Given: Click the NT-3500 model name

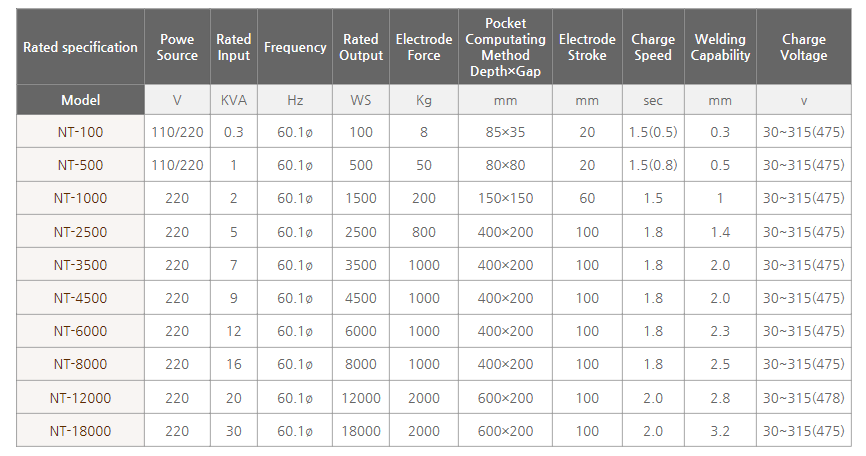Looking at the screenshot, I should click(81, 265).
